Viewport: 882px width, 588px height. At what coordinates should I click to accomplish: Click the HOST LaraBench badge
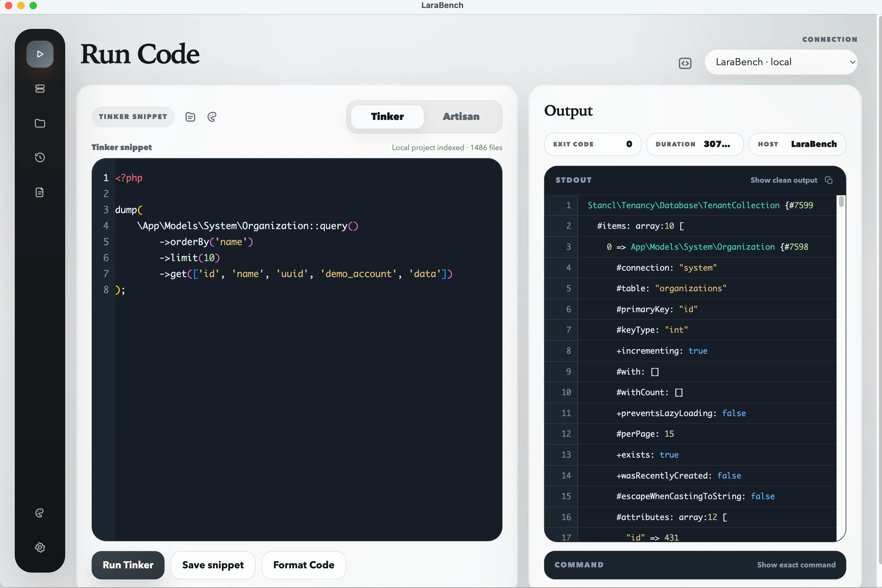[797, 144]
